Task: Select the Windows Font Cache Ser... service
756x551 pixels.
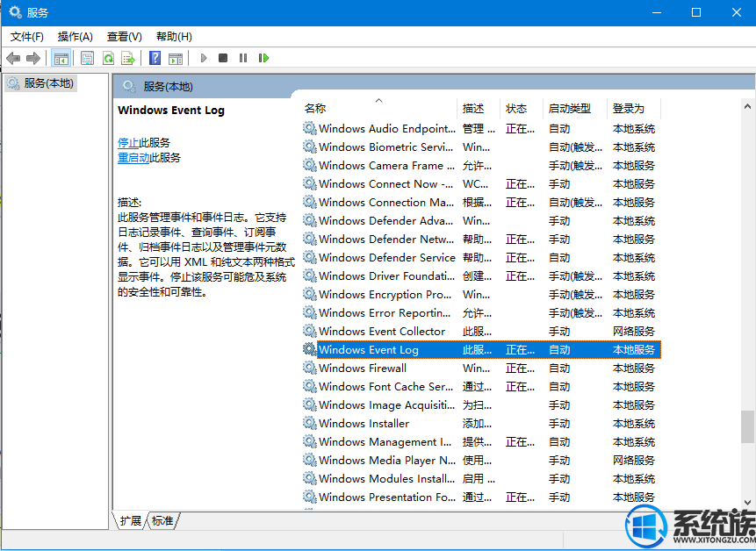Action: pos(385,386)
